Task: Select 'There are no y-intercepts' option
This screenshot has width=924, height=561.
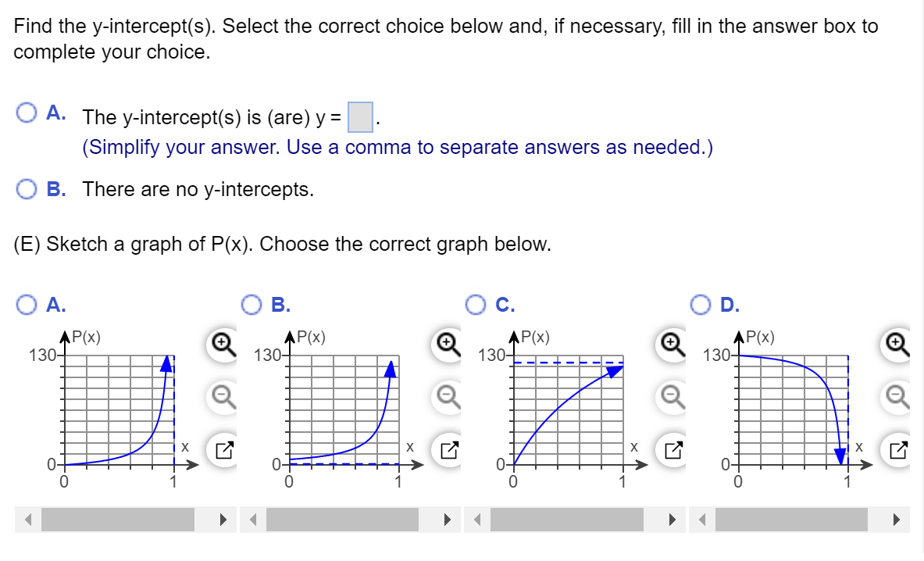Action: [x=27, y=189]
